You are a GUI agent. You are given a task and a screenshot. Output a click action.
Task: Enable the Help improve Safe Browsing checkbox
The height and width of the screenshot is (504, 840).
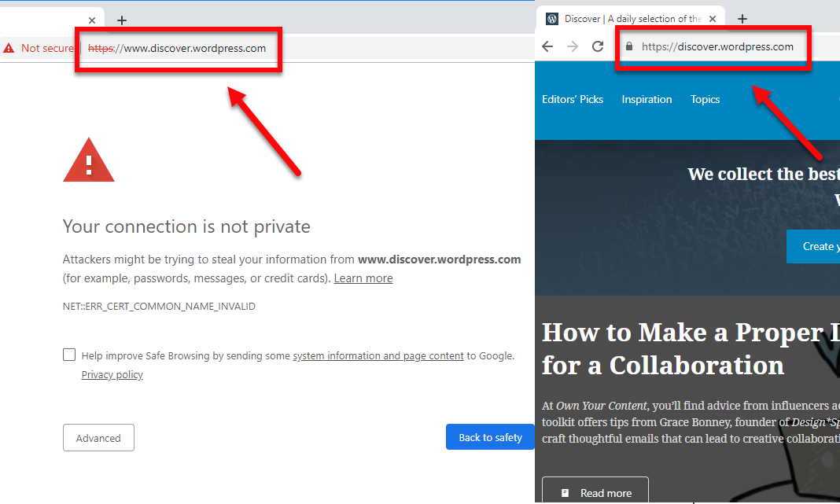point(69,355)
